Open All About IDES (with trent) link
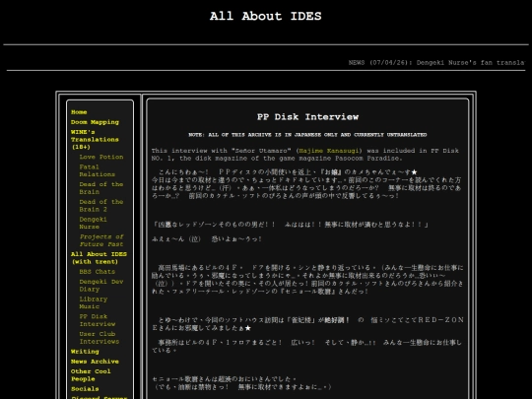The width and height of the screenshot is (532, 399). [99, 258]
